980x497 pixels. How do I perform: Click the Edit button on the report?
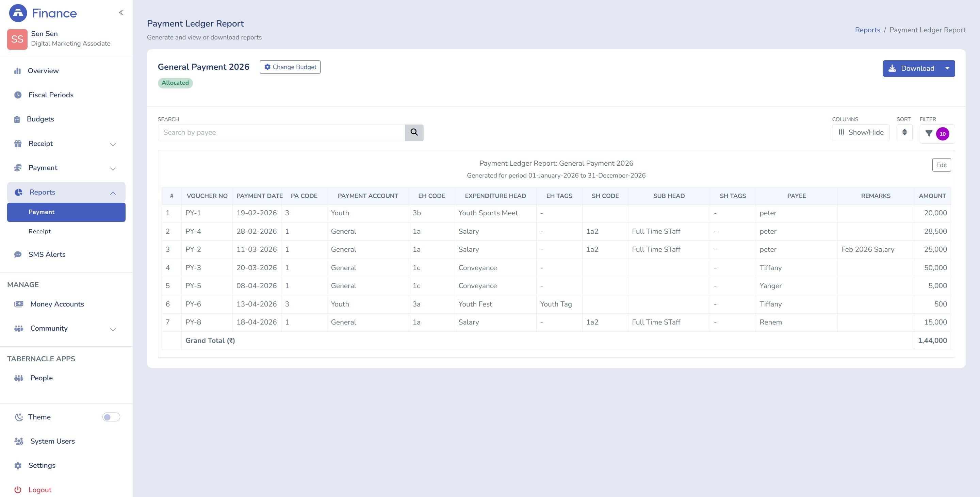(941, 165)
